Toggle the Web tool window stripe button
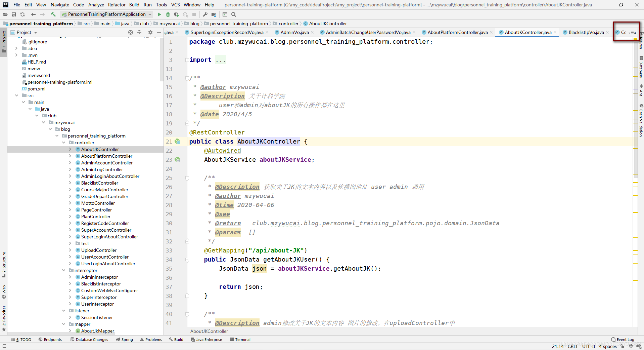644x350 pixels. pyautogui.click(x=4, y=291)
